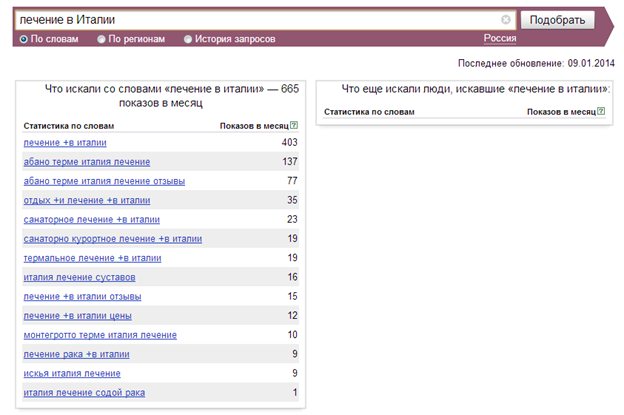The image size is (624, 415).
Task: Open the 'абано терме италия лечение' link
Action: [x=87, y=162]
